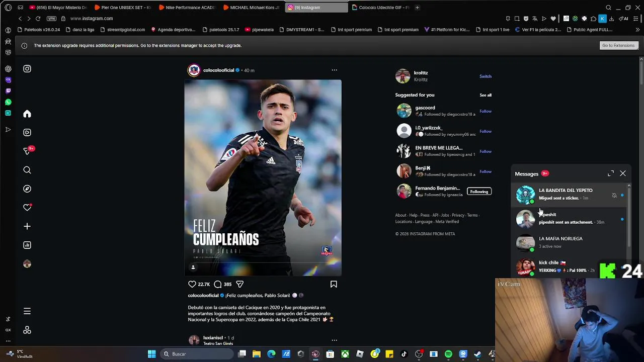644x362 pixels.
Task: Click taskbar Buscar search box
Action: [197, 354]
